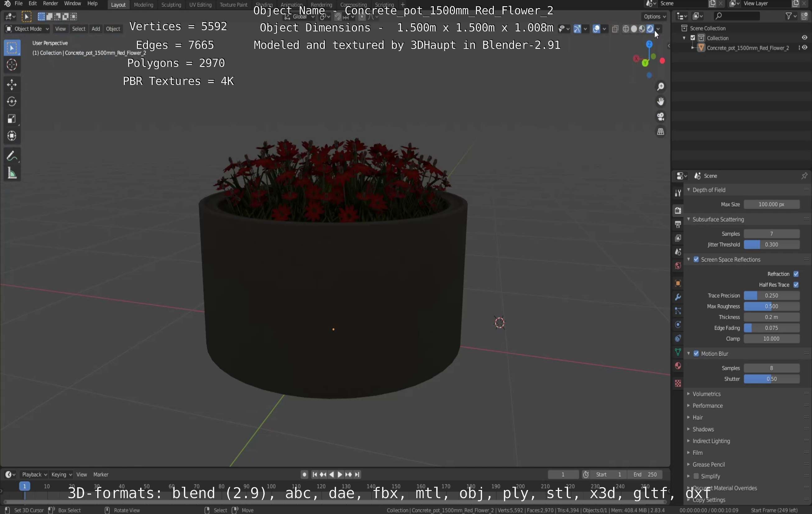Open the Scene properties tab icon
812x514 pixels.
click(x=678, y=252)
